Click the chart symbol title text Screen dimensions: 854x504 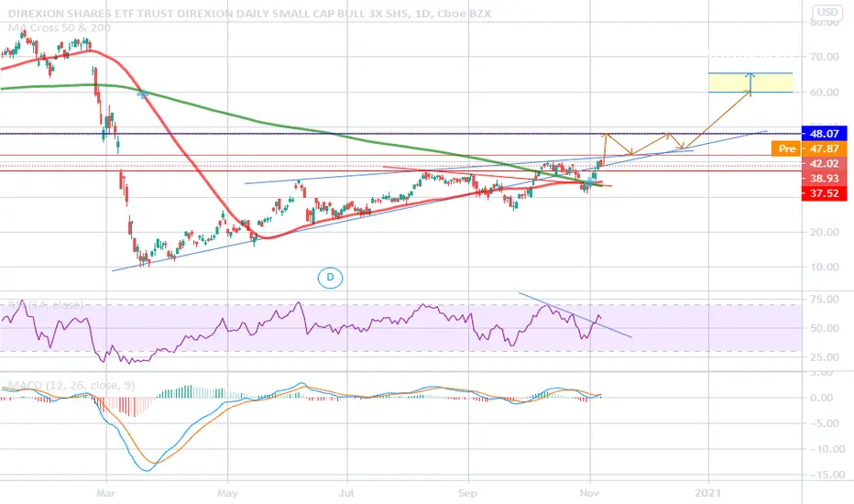coord(249,14)
